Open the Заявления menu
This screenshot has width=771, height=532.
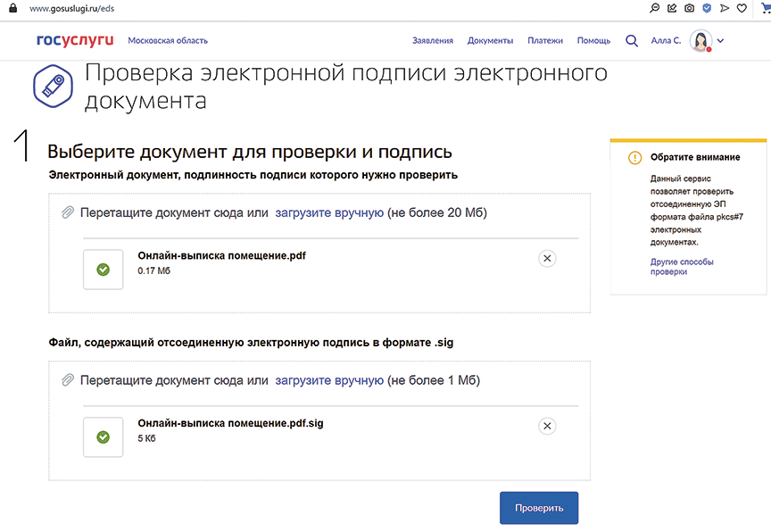click(x=432, y=41)
